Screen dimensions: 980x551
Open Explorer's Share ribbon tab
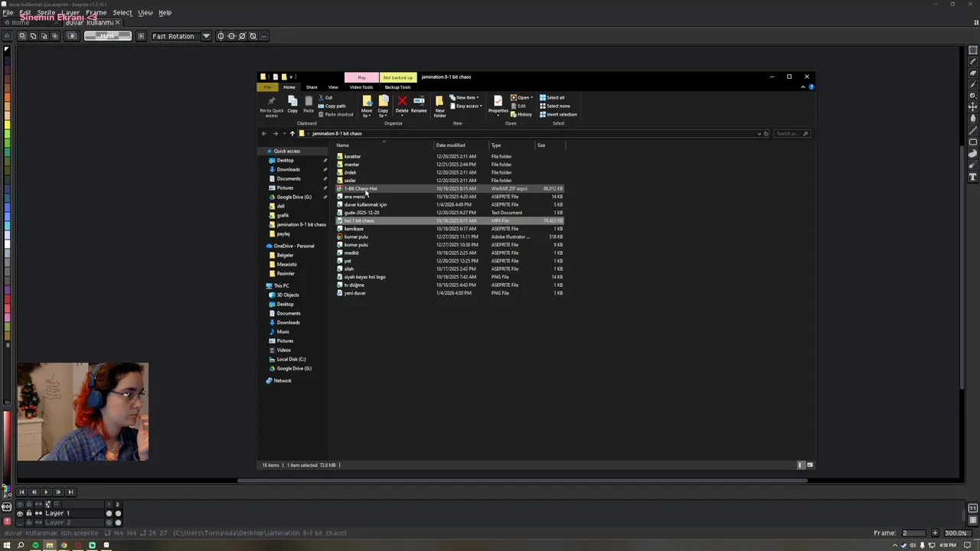click(x=312, y=87)
